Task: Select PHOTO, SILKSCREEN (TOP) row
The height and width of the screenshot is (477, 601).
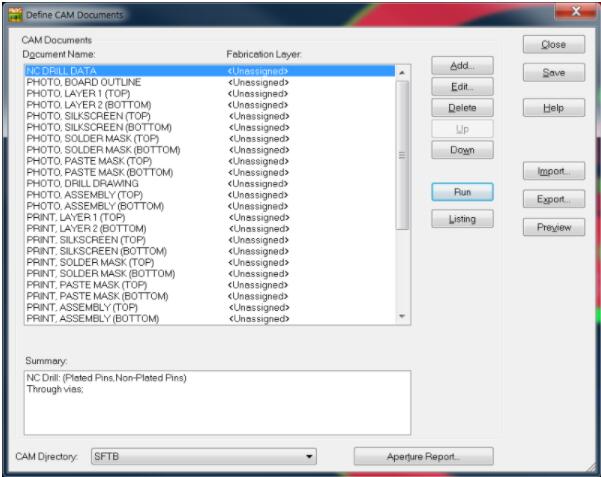Action: click(210, 116)
